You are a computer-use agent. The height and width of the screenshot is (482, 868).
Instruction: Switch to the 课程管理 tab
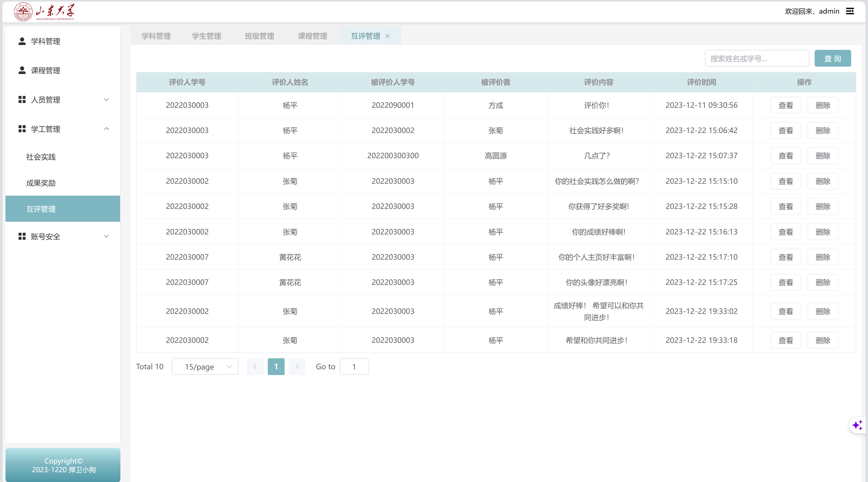tap(312, 36)
